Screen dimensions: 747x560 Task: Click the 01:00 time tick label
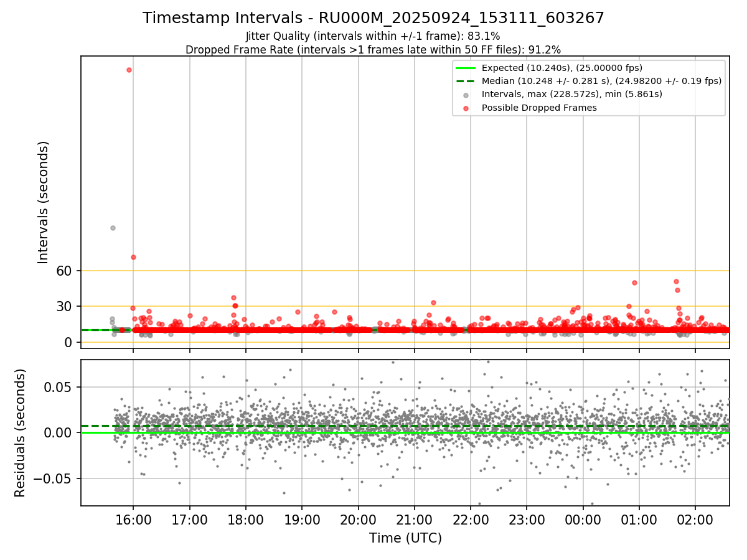pyautogui.click(x=639, y=519)
